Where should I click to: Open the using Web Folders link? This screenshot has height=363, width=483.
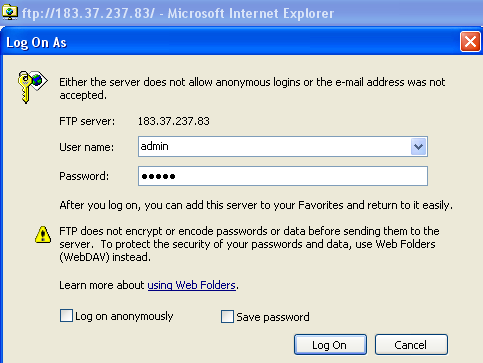[x=192, y=285]
